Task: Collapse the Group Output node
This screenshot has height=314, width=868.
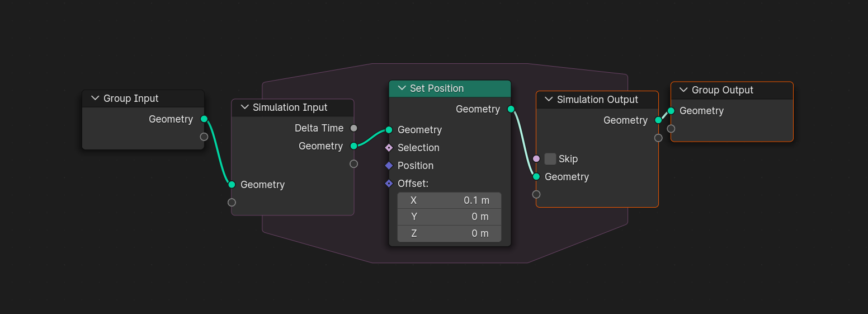Action: [683, 90]
